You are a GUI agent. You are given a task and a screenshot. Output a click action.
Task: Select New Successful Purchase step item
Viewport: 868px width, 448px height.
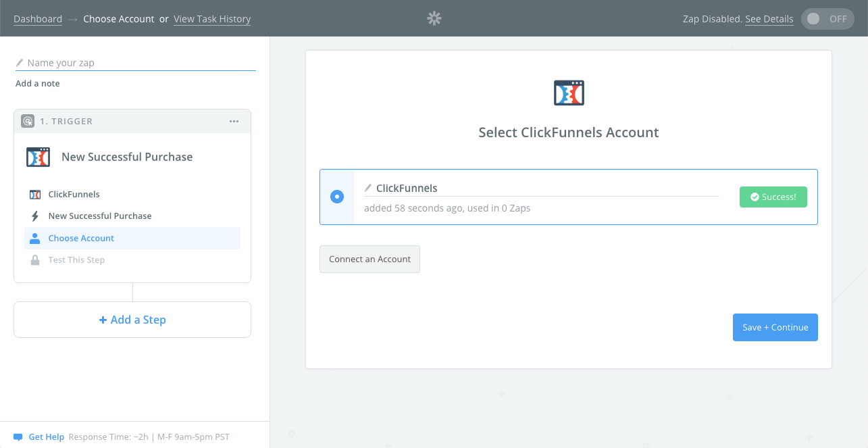point(132,216)
